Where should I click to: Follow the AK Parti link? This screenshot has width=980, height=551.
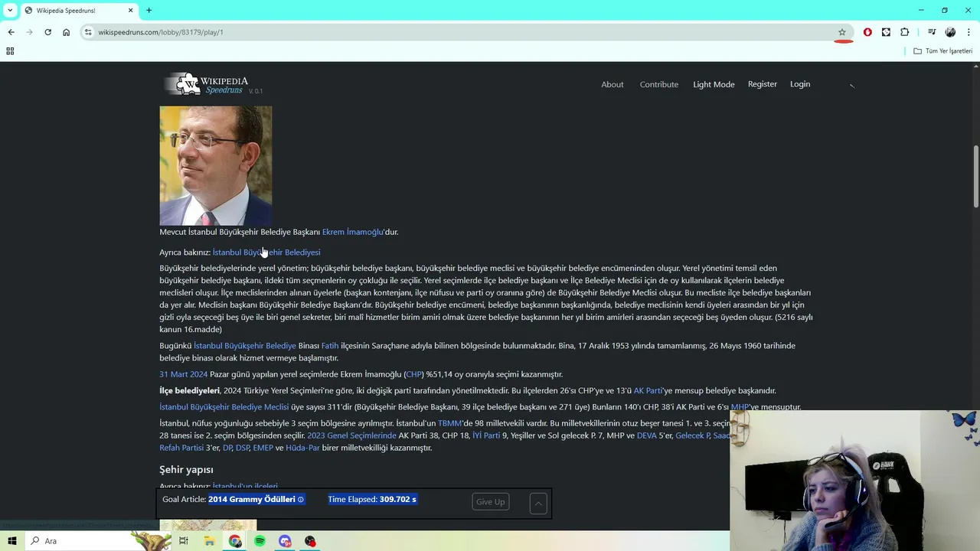point(648,391)
